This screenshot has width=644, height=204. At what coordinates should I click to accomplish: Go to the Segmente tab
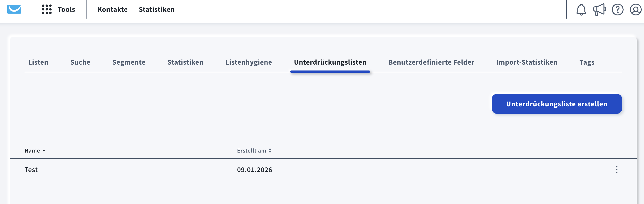click(x=129, y=62)
